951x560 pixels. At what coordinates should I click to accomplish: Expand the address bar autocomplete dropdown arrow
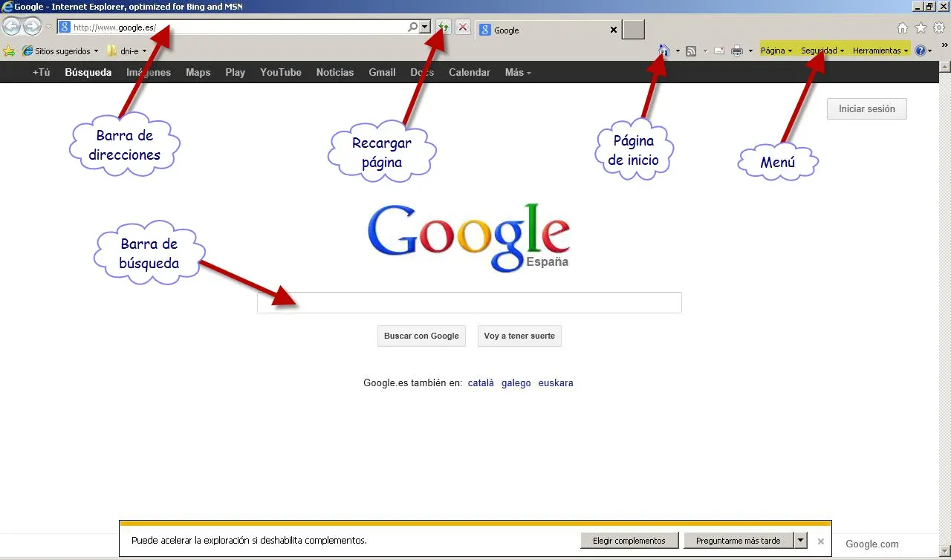click(425, 27)
